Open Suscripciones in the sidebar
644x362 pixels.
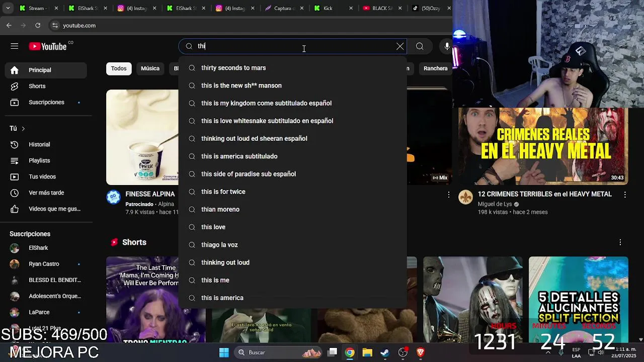click(x=46, y=102)
